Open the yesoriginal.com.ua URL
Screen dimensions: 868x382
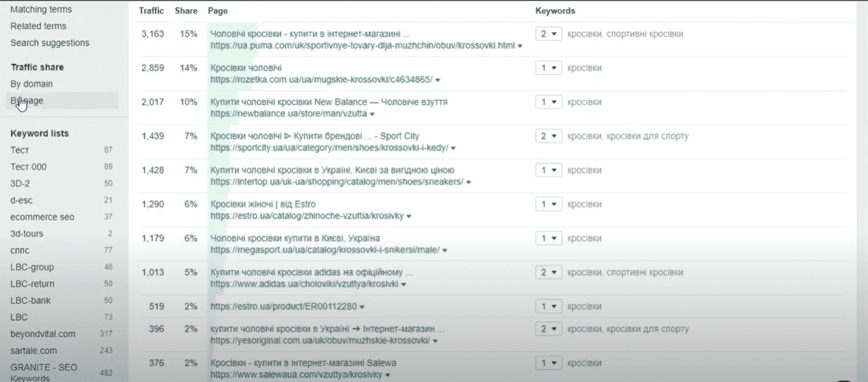pos(320,341)
